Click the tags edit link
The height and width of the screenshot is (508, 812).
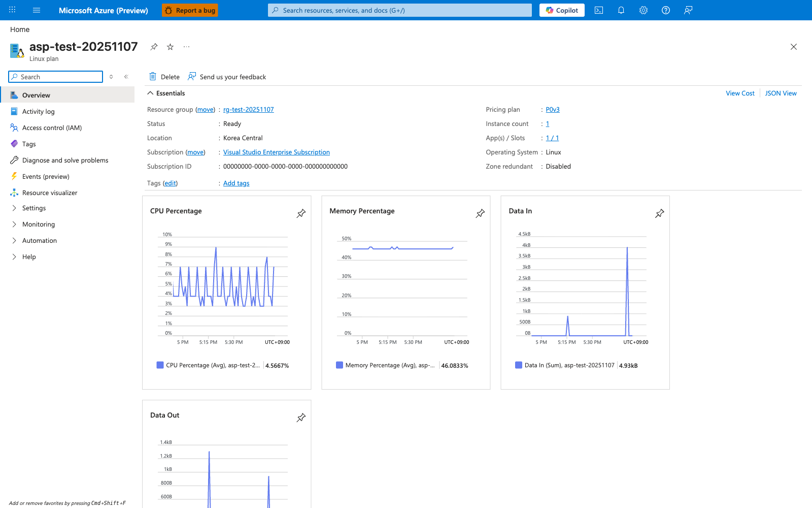pyautogui.click(x=171, y=183)
